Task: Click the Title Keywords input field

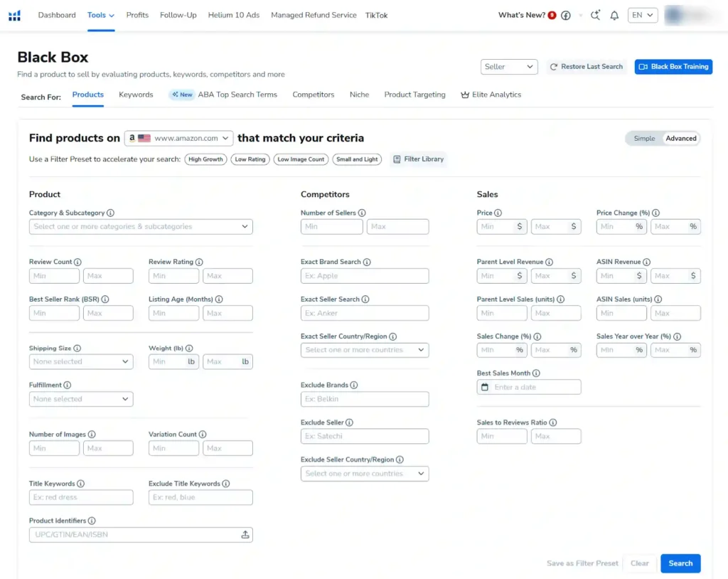Action: tap(81, 497)
